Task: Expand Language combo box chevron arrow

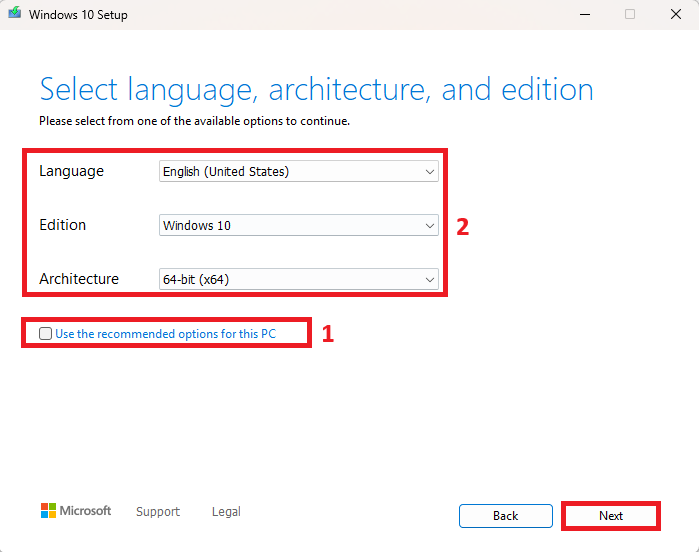Action: [430, 172]
